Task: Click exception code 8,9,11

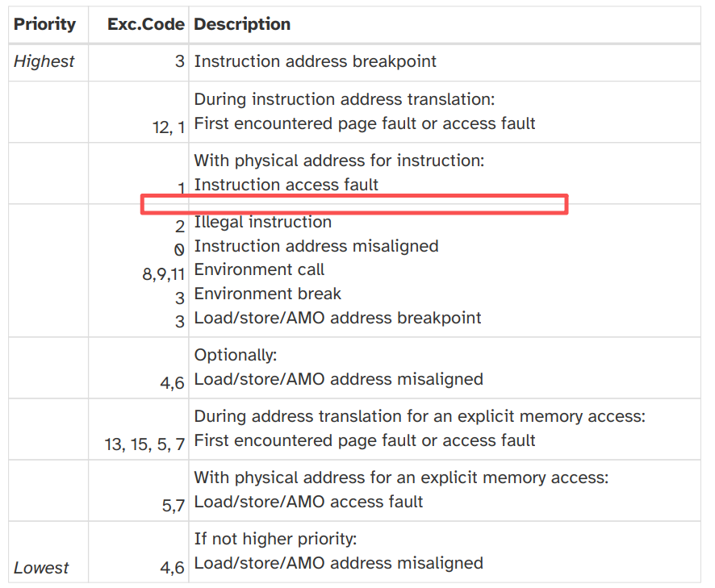Action: tap(164, 274)
